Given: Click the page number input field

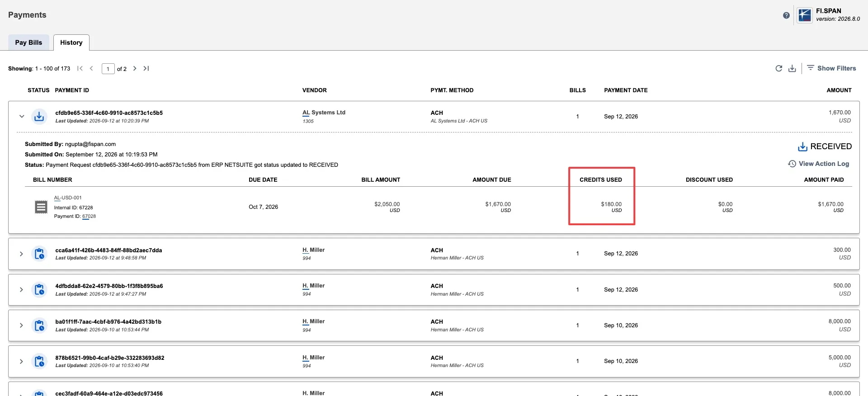Looking at the screenshot, I should [108, 69].
